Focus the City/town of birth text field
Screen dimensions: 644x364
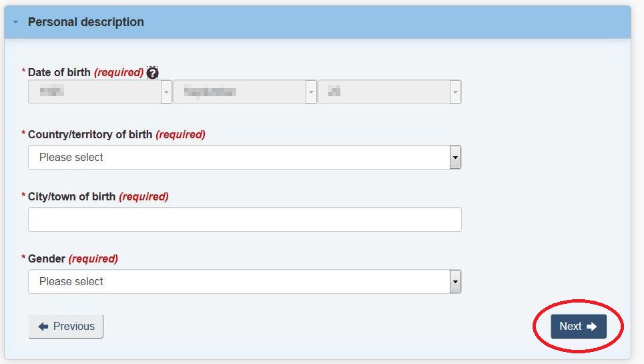[245, 219]
